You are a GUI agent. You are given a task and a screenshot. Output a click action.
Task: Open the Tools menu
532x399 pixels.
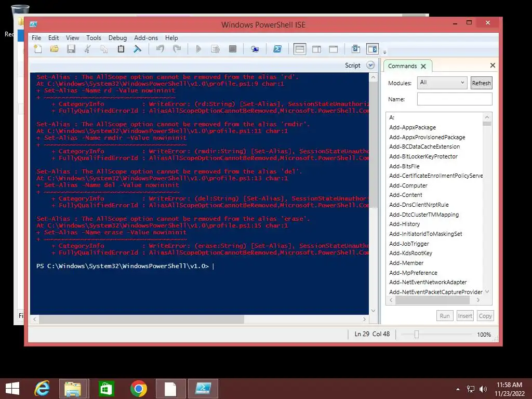click(94, 38)
